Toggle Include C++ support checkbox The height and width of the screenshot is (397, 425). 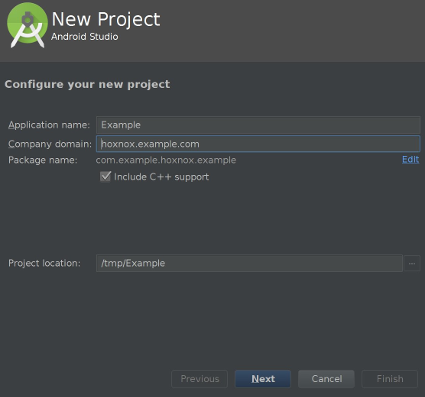(105, 176)
